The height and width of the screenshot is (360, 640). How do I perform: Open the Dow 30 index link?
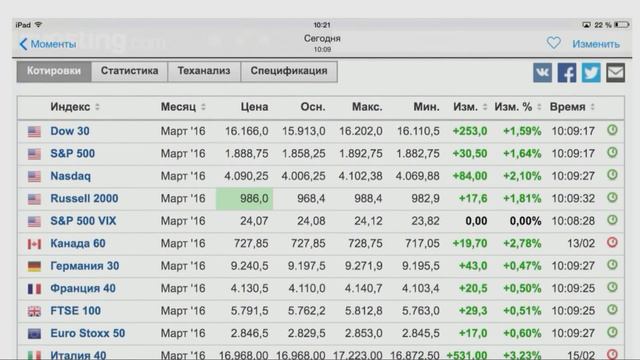pos(70,131)
